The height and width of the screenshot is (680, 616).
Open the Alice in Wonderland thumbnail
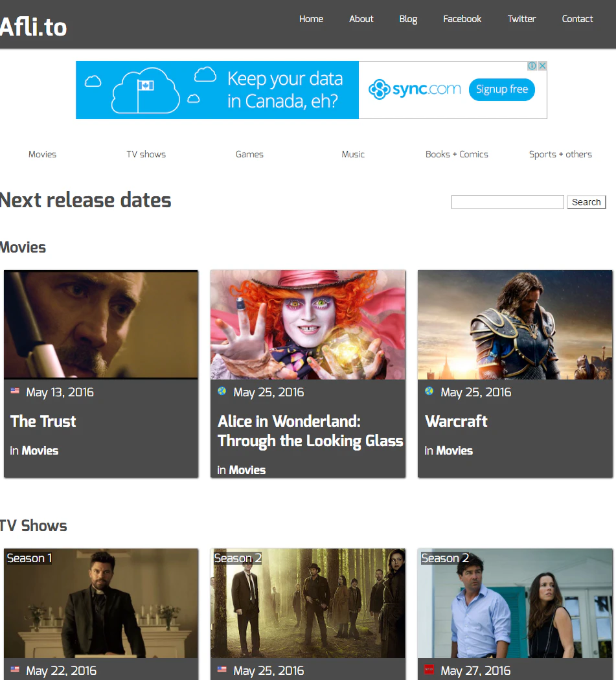[x=308, y=325]
